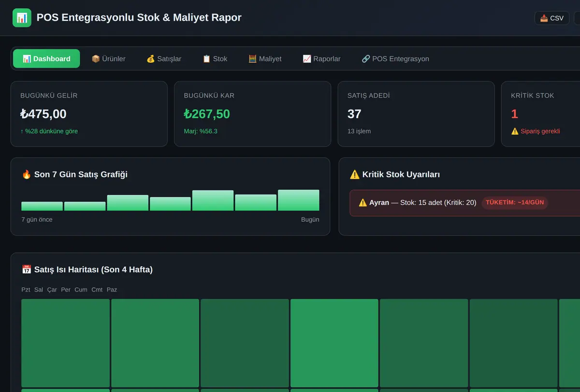Click today's bar in the 7-day sales chart

(x=298, y=200)
